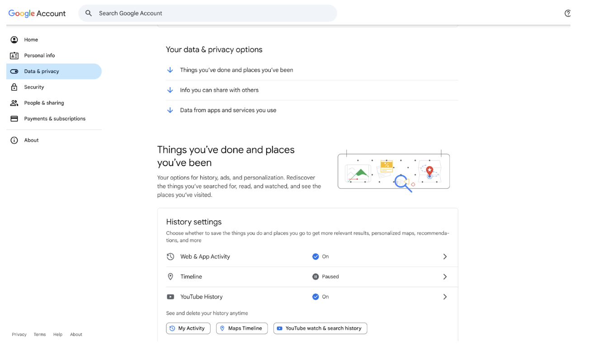Open Personal info in sidebar

(39, 56)
